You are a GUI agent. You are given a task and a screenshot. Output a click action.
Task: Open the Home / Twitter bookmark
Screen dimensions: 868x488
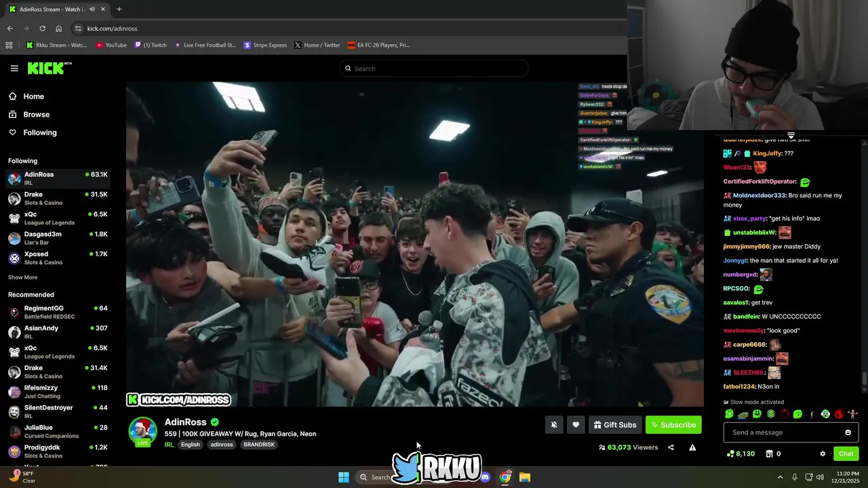[x=317, y=45]
